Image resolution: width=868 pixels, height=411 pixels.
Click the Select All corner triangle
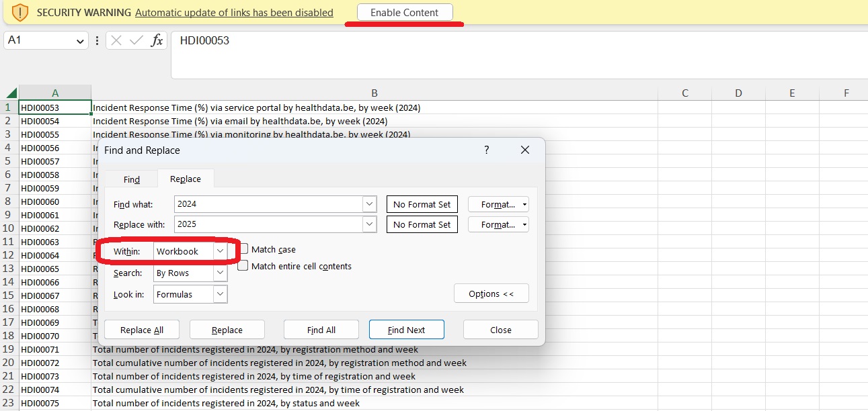[x=11, y=93]
